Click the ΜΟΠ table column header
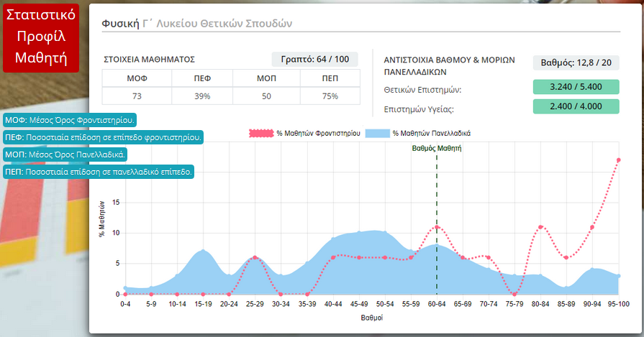Screen dimensions: 644x337 (x=267, y=78)
